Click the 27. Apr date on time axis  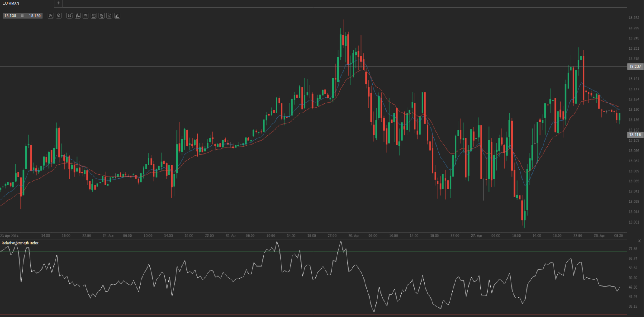pos(476,235)
